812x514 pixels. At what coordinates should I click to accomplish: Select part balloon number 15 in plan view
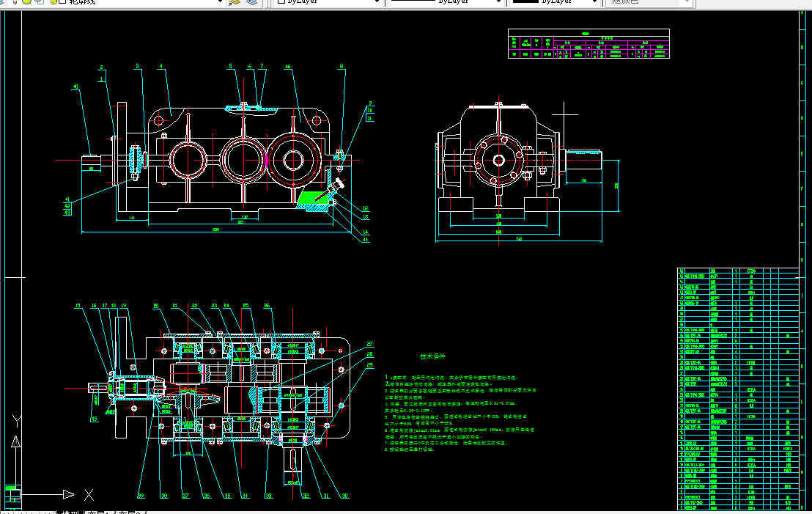[x=78, y=306]
